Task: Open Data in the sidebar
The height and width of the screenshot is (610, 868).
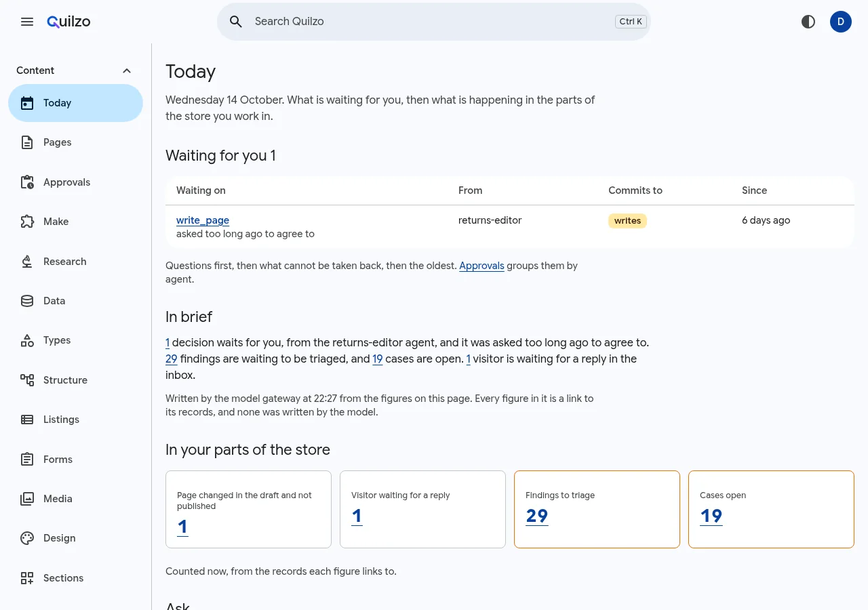Action: [75, 301]
